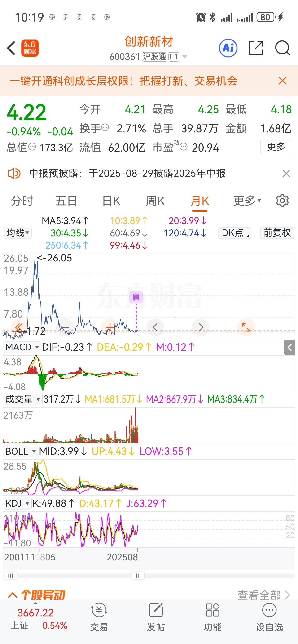Tap the Bluetooth status icon
This screenshot has width=298, height=644.
[212, 17]
